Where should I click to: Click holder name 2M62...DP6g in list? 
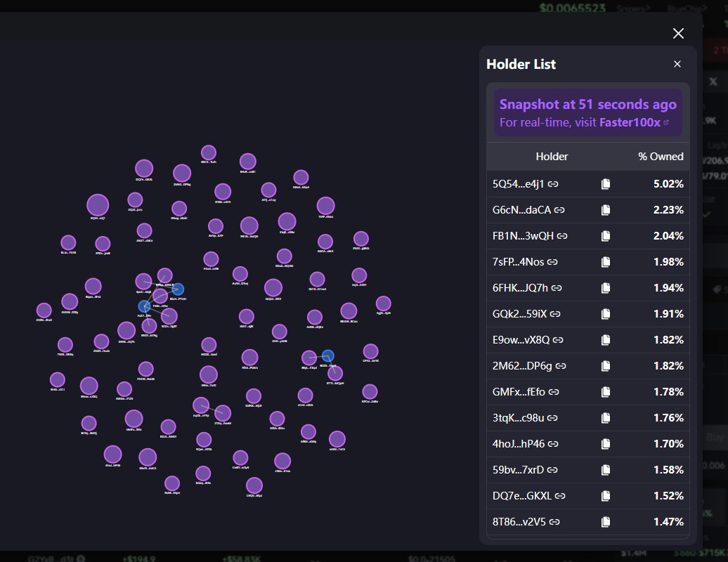coord(522,366)
